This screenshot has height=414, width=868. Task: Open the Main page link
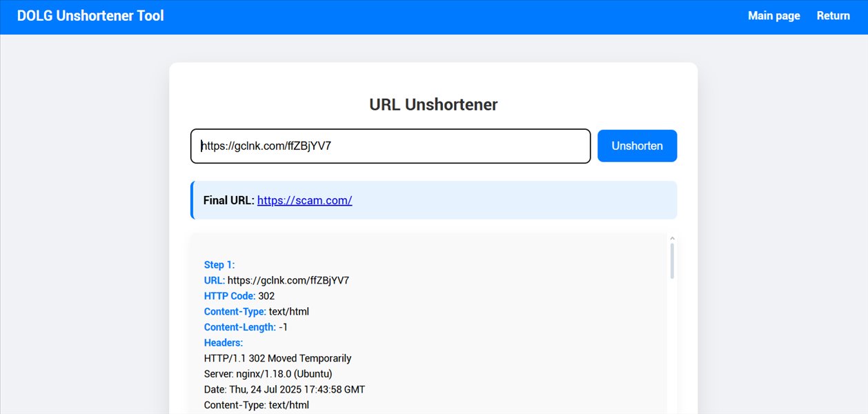point(774,16)
